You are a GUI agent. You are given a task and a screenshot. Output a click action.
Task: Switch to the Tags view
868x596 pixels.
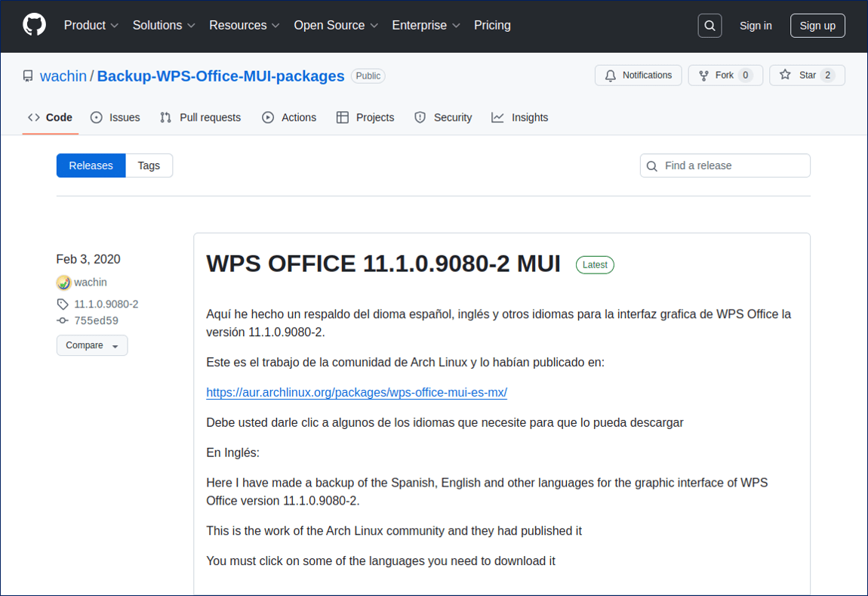149,165
